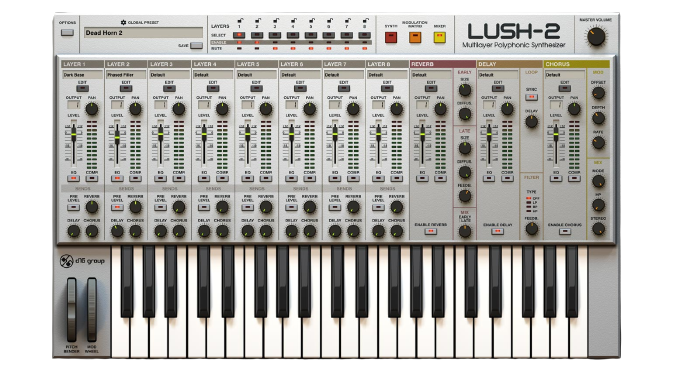Switch to the red Synth view

point(391,38)
